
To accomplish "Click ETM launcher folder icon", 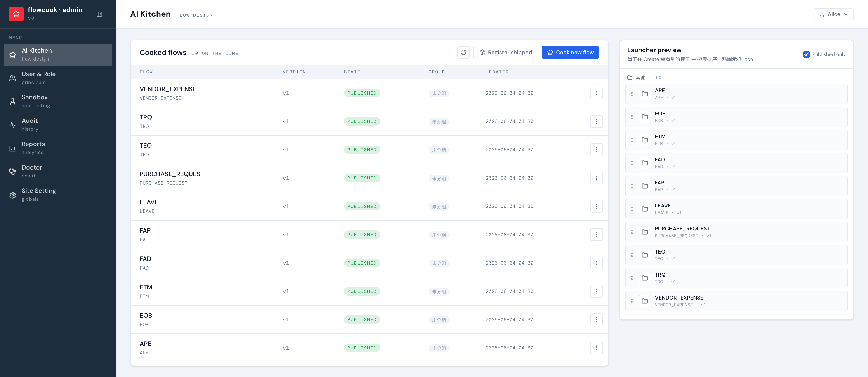I will 645,140.
